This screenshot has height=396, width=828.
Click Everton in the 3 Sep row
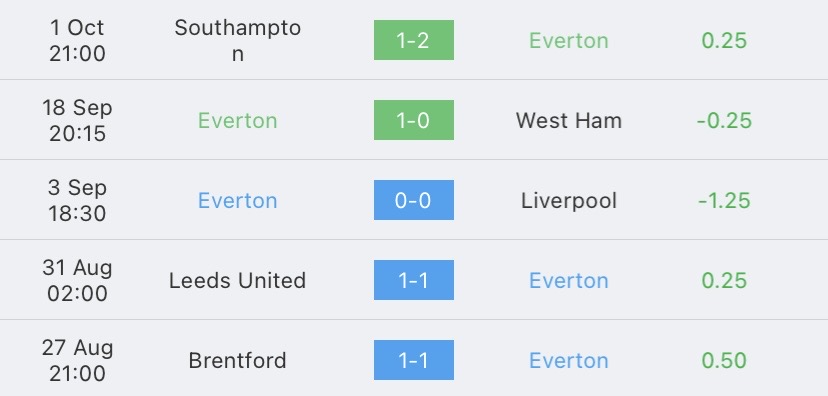tap(238, 201)
